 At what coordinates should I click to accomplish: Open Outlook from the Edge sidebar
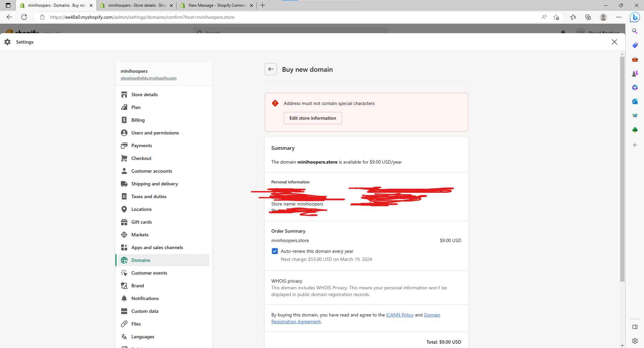(635, 102)
